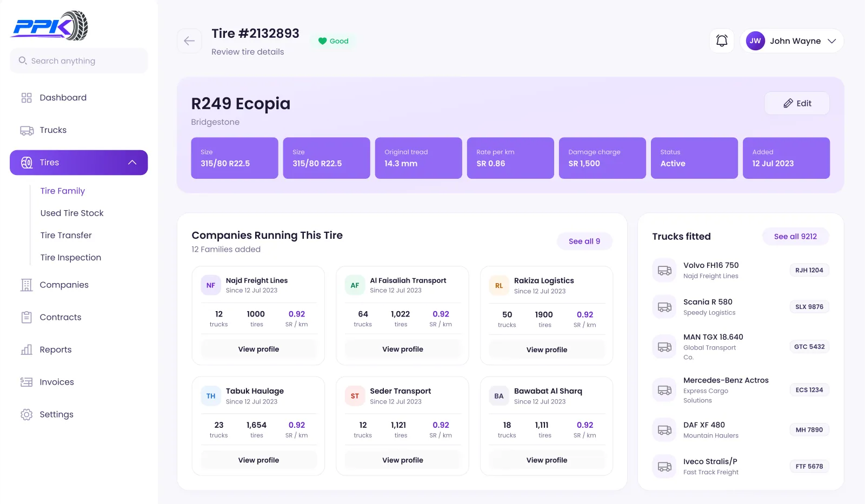Click the Companies building icon

pos(26,285)
